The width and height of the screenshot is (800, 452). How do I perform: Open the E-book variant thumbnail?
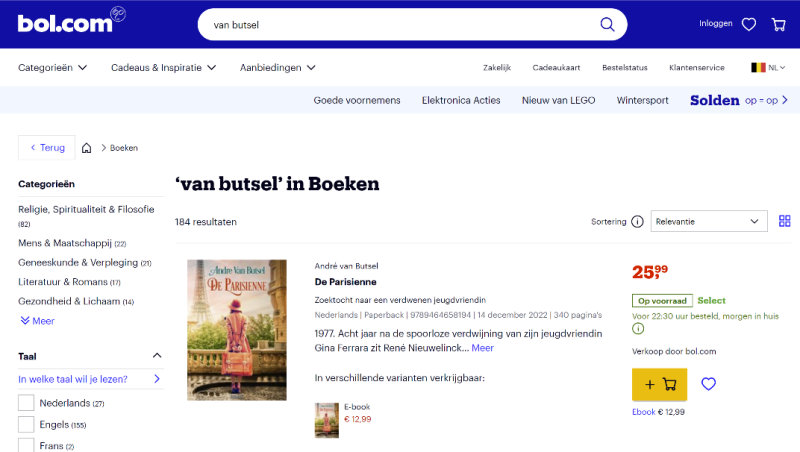327,420
